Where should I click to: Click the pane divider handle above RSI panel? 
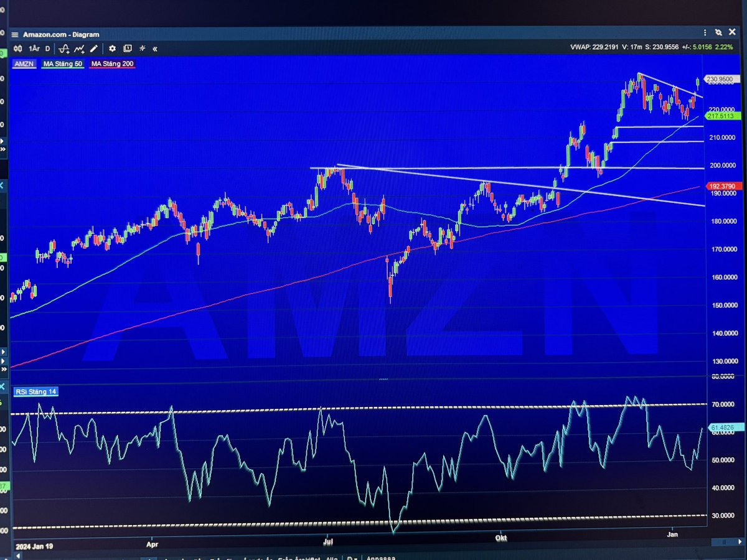tap(383, 378)
